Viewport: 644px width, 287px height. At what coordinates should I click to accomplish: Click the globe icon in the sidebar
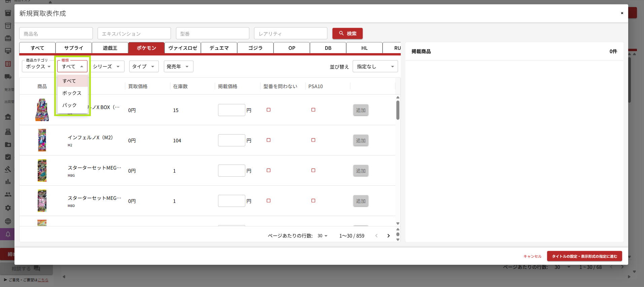(8, 221)
